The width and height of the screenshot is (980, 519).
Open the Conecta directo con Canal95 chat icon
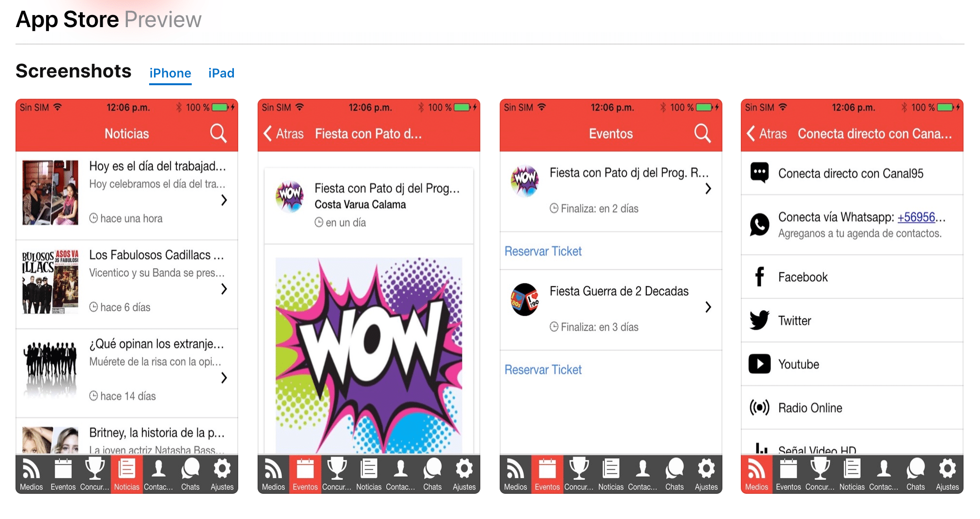point(759,173)
